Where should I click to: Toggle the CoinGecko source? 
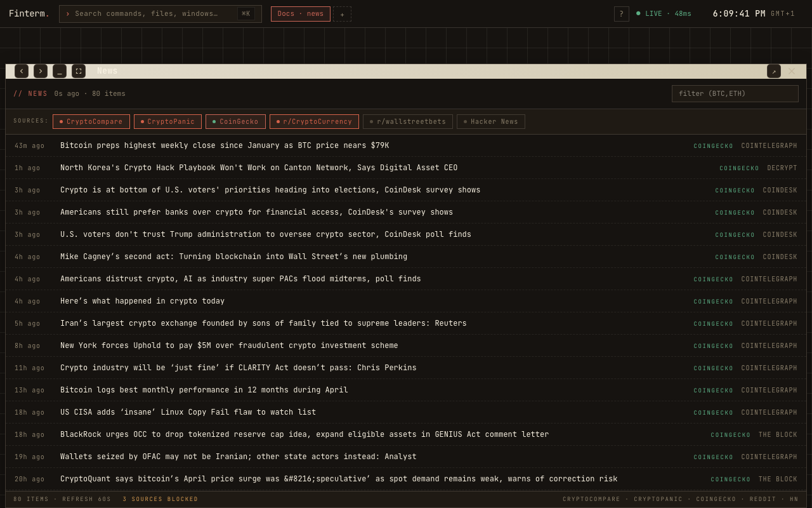(x=235, y=122)
